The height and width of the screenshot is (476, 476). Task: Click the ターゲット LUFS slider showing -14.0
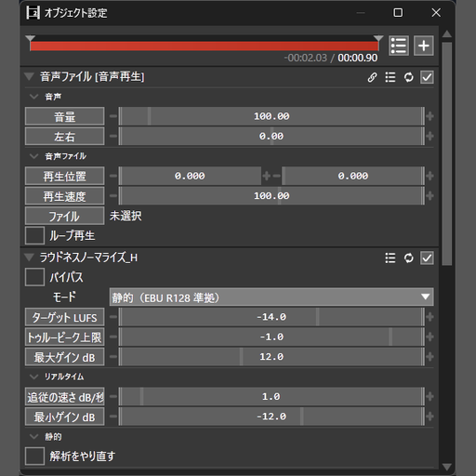pyautogui.click(x=271, y=317)
